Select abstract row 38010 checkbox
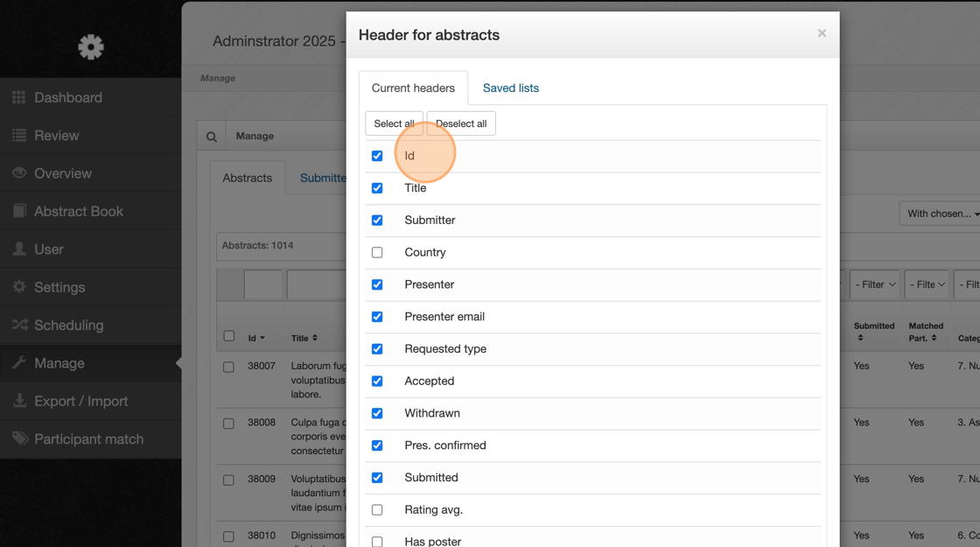The image size is (980, 547). tap(228, 536)
